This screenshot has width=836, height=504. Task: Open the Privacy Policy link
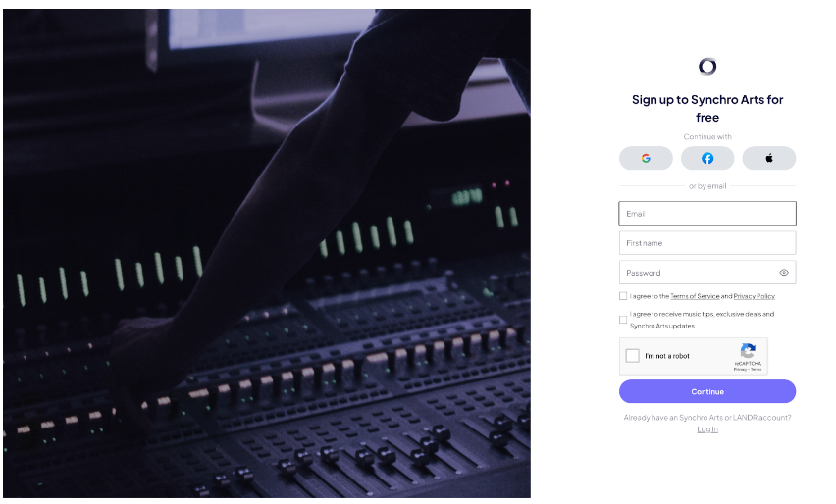(x=754, y=296)
